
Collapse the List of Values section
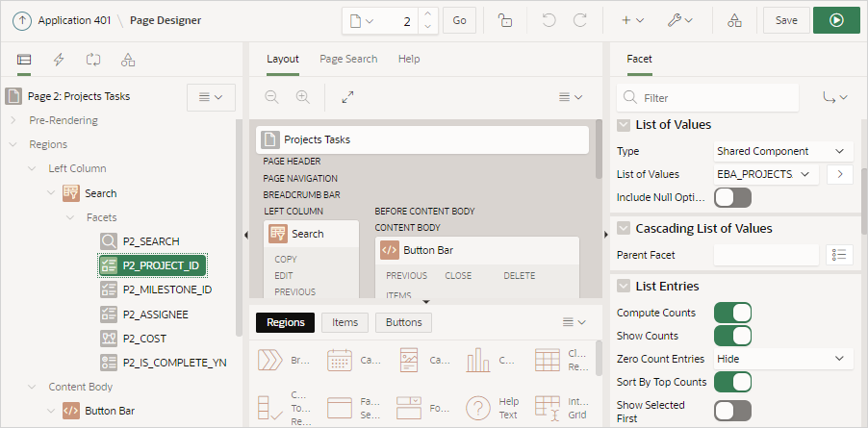click(x=624, y=125)
